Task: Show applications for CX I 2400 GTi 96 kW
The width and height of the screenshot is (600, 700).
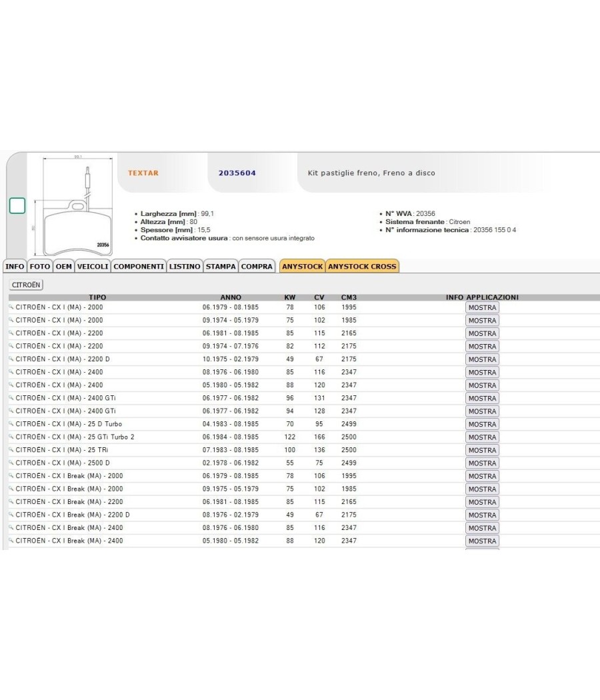Action: (482, 398)
